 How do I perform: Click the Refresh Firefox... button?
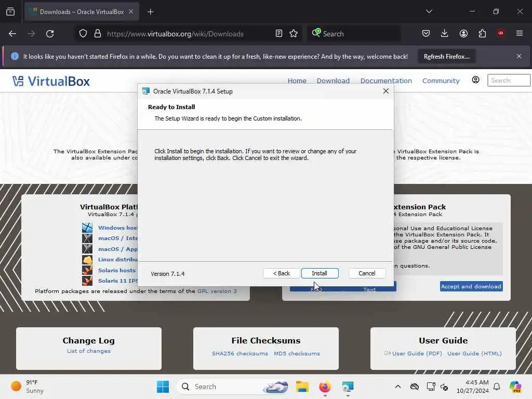(x=446, y=56)
